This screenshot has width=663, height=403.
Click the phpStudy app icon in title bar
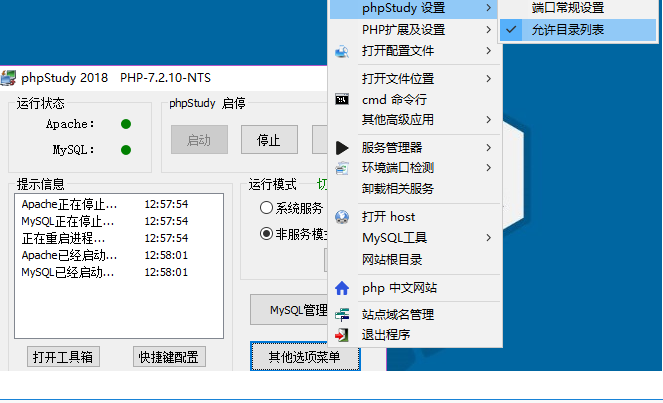point(8,78)
